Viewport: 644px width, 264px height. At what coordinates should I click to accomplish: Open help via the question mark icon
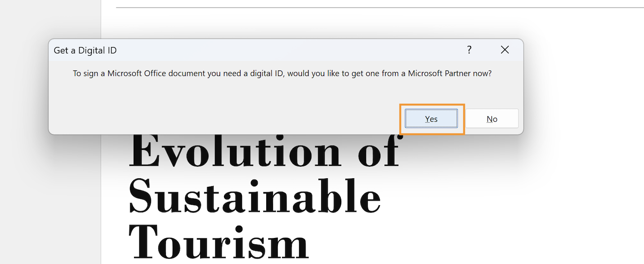(x=469, y=50)
